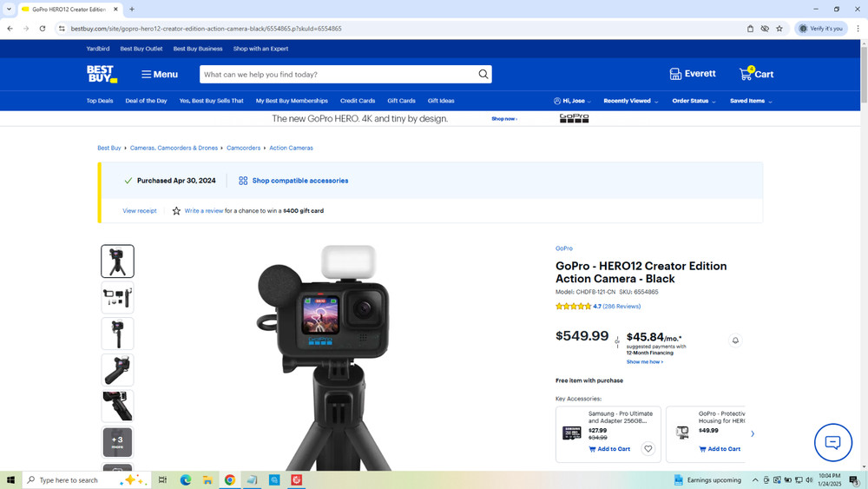Click Shop compatible accessories
Viewport: 868px width, 489px height.
point(293,181)
